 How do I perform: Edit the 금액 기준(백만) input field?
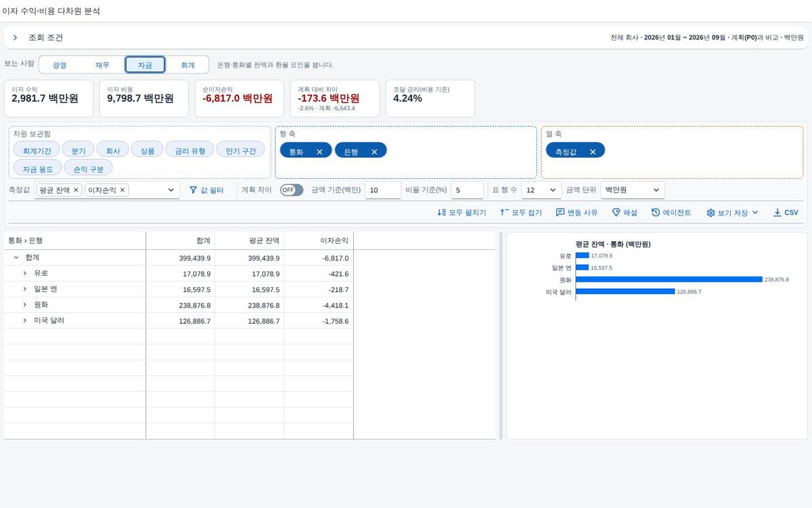383,190
